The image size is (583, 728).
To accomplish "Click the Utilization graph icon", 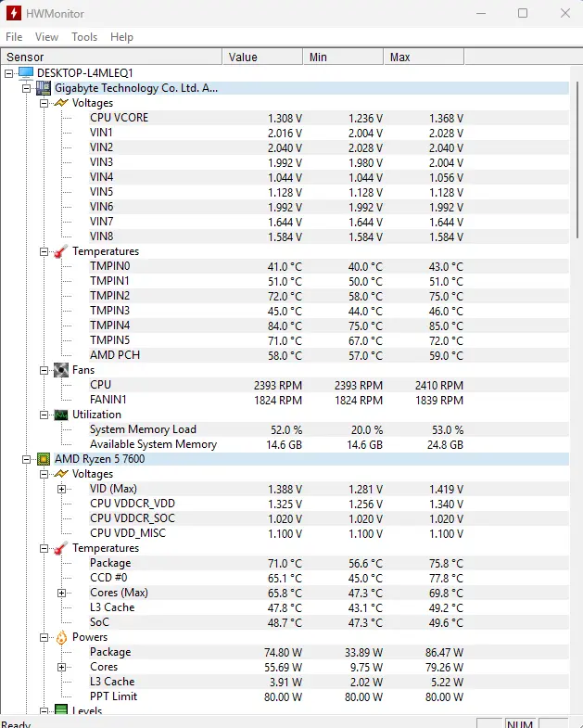I will point(61,415).
